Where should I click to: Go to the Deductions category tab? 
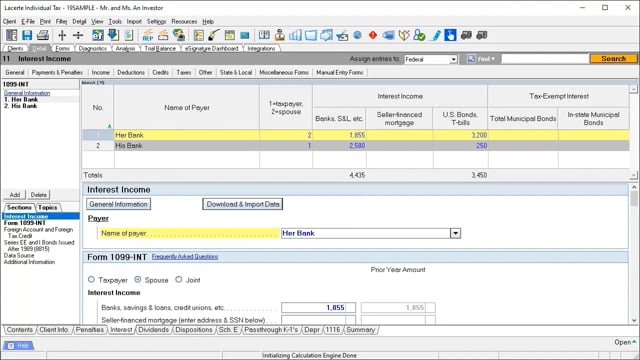click(x=131, y=72)
